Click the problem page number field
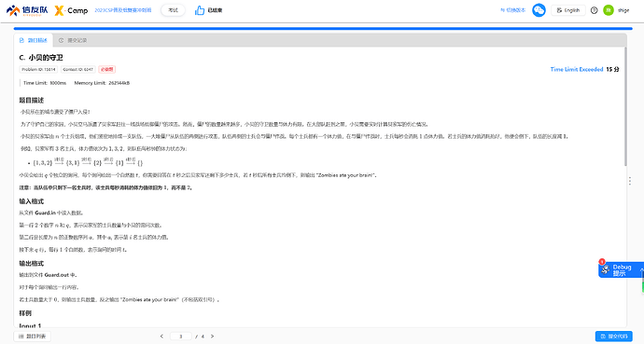The height and width of the screenshot is (344, 644). tap(181, 337)
